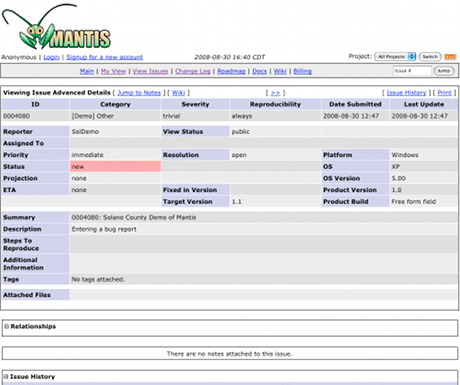Click the Switch project button

pos(430,57)
